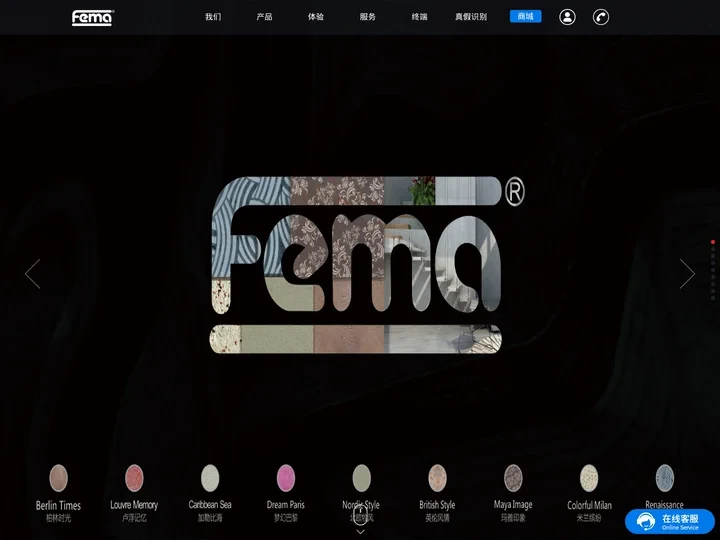Open the user account icon
Viewport: 720px width, 540px height.
pyautogui.click(x=568, y=17)
